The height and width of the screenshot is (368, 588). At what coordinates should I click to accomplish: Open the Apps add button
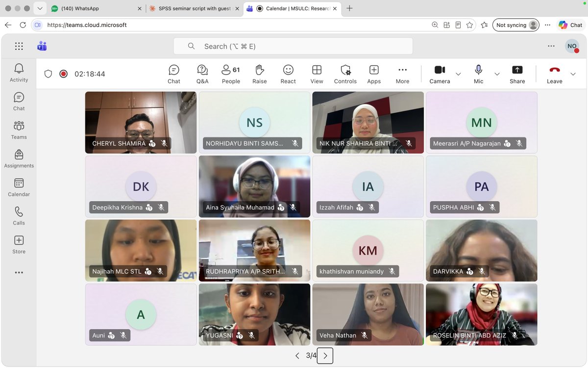[x=374, y=74]
